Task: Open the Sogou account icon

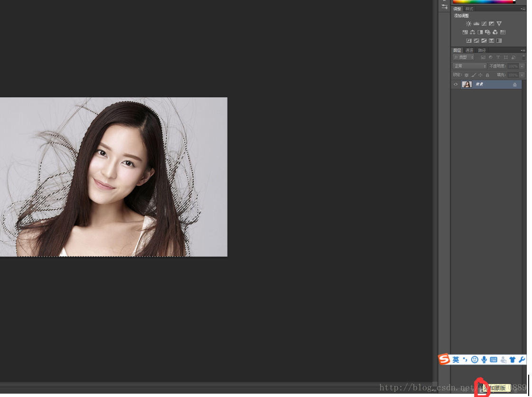Action: [503, 359]
